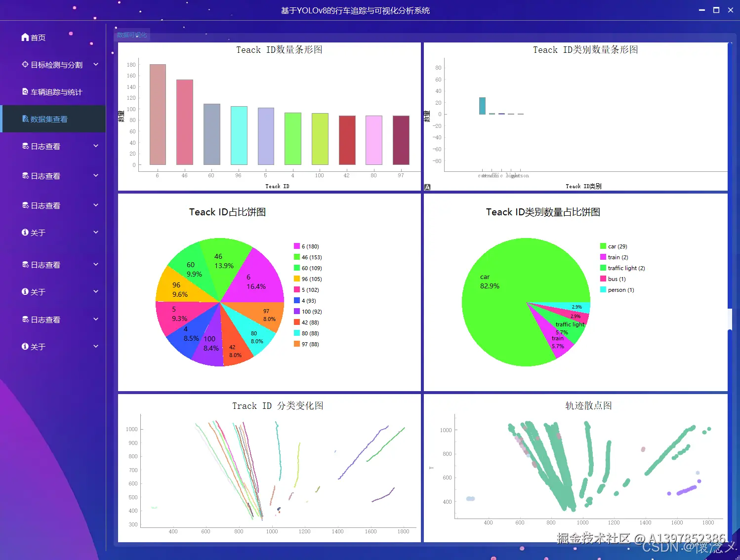Click the bar for Teack ID 46

[185, 122]
